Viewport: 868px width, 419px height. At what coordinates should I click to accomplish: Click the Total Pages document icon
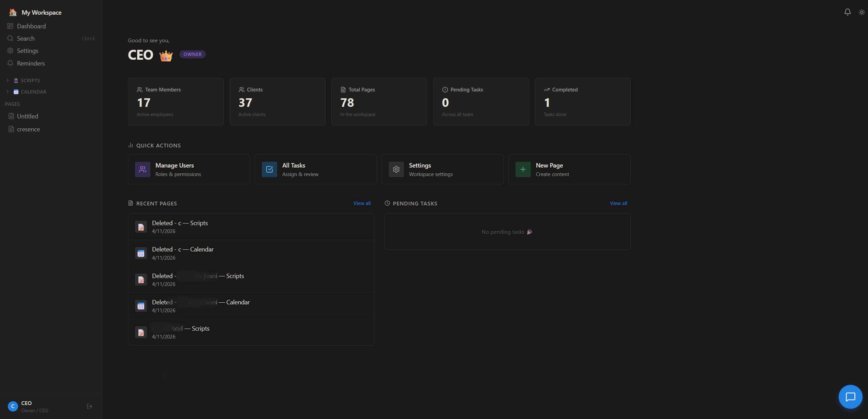pyautogui.click(x=343, y=89)
